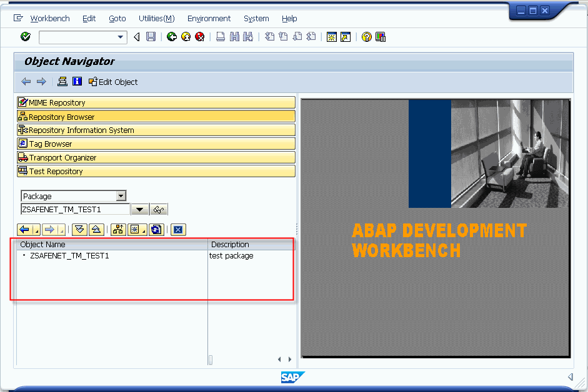Click the Customize Local Layout icon
Screen dimensions: 588x392
tap(381, 37)
